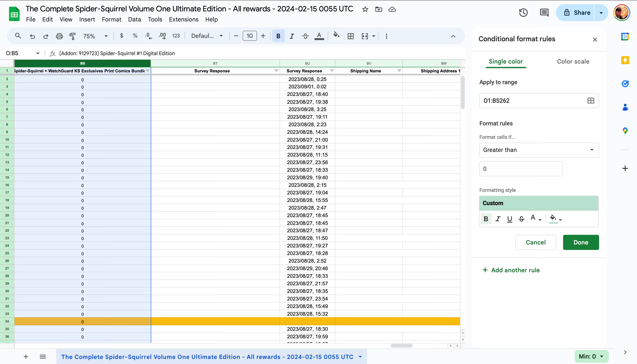Open rule text color picker

point(536,218)
